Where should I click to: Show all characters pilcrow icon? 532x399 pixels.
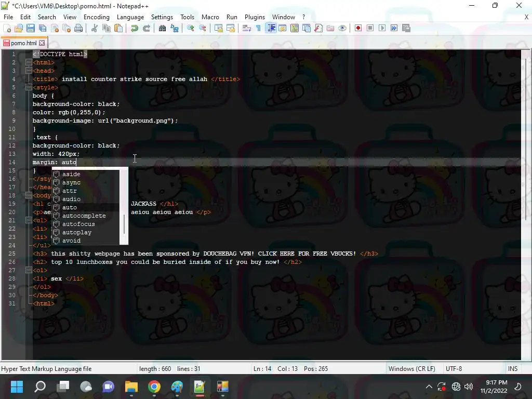(x=259, y=28)
